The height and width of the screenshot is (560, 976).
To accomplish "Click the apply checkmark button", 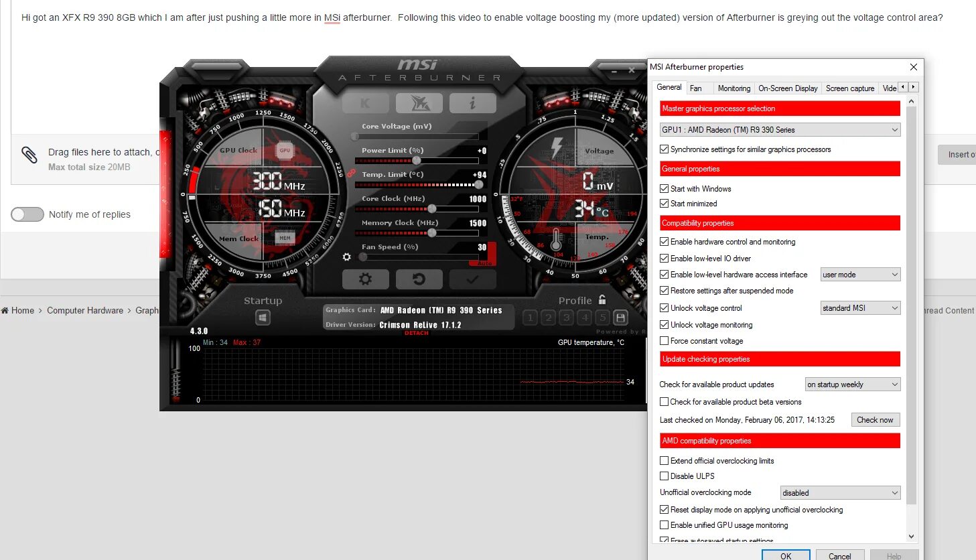I will pyautogui.click(x=472, y=279).
